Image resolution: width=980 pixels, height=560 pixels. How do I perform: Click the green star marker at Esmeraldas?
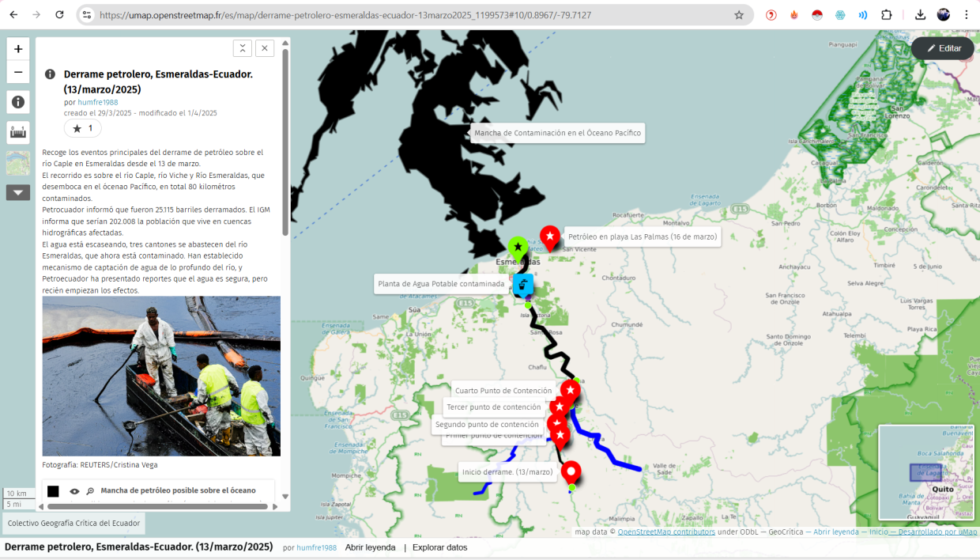point(518,248)
